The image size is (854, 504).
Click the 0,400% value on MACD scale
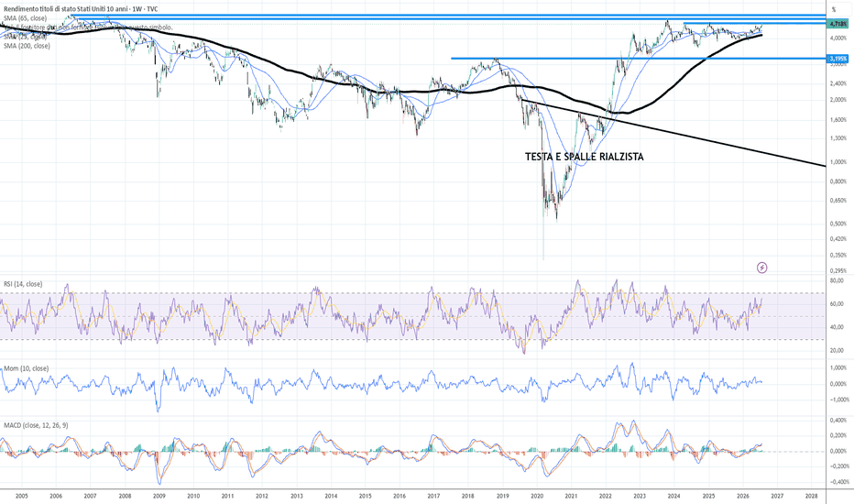pyautogui.click(x=838, y=420)
